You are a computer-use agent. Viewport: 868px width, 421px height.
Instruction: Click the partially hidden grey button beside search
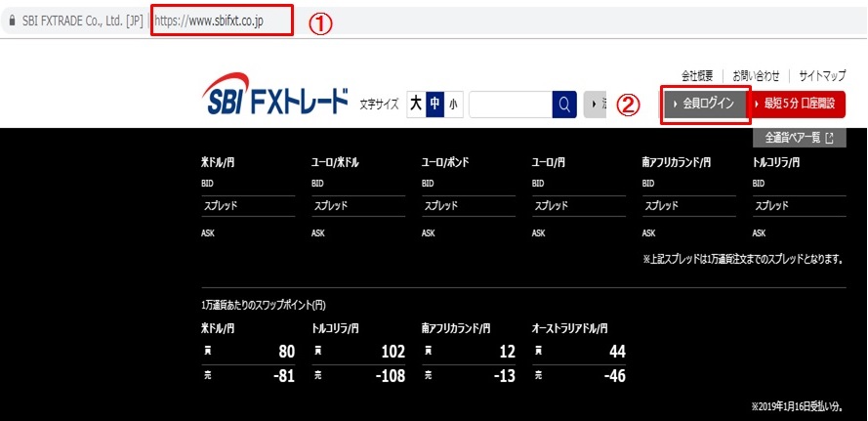(x=596, y=105)
